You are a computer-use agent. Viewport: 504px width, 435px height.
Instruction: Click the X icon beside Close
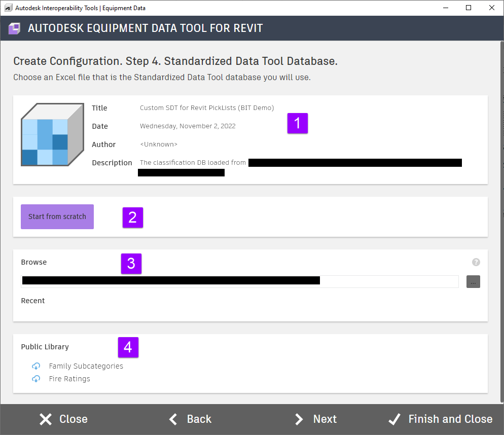tap(46, 419)
